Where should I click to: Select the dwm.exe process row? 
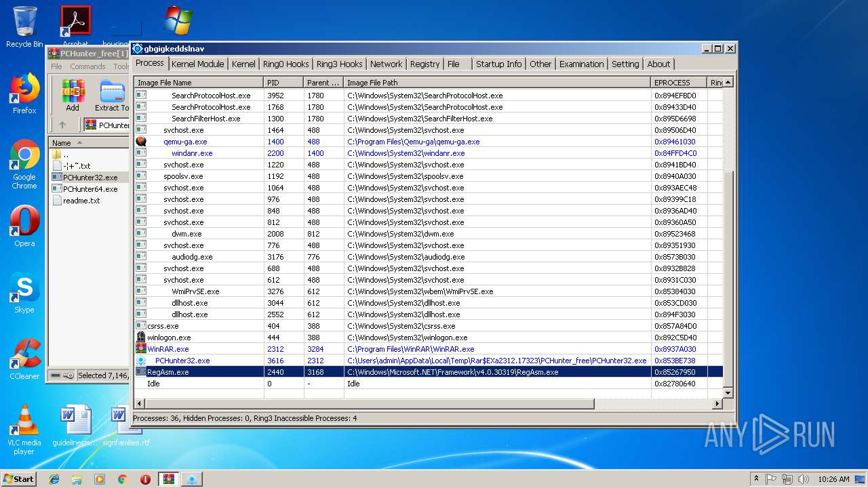pyautogui.click(x=428, y=234)
